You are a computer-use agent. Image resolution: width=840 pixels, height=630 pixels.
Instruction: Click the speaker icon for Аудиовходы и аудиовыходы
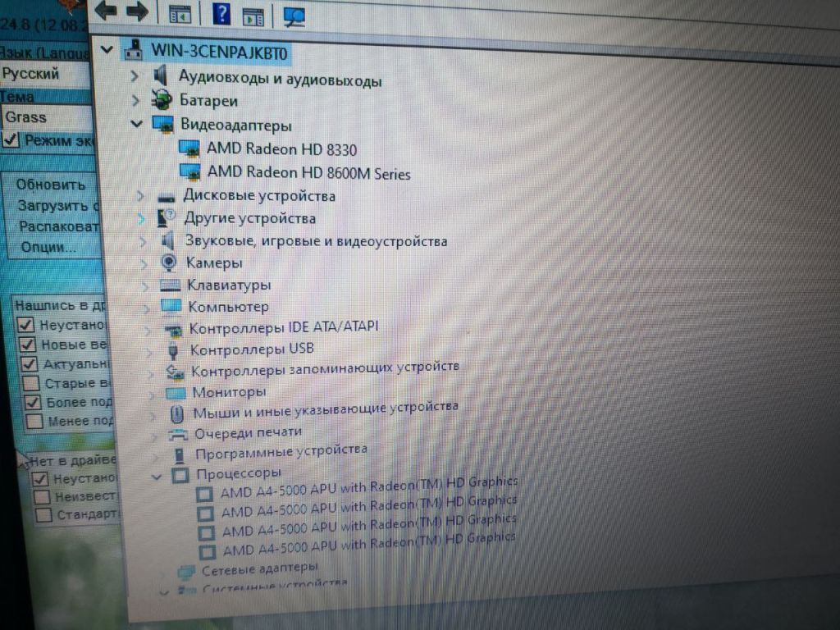[160, 75]
